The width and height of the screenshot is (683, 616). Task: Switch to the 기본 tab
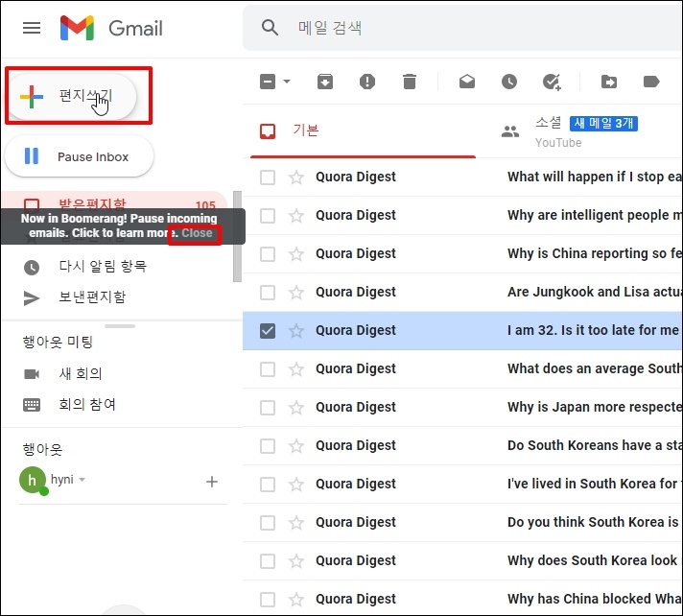click(x=363, y=130)
